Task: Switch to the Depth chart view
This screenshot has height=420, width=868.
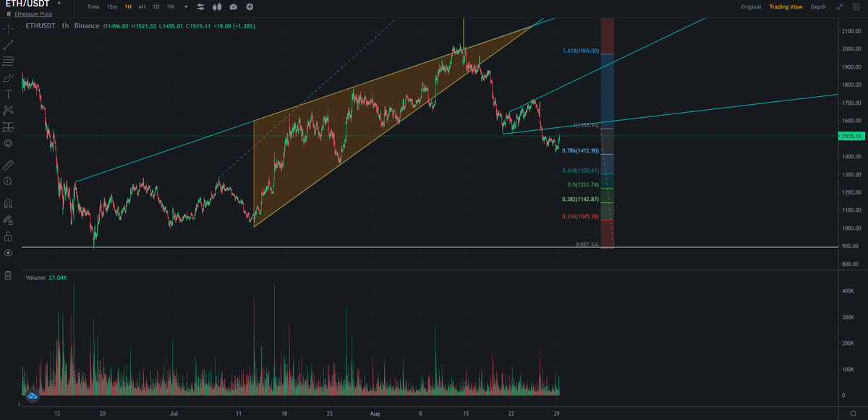Action: [818, 7]
